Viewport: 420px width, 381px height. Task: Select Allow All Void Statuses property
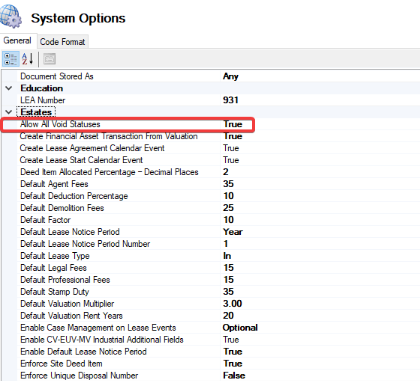[x=60, y=124]
